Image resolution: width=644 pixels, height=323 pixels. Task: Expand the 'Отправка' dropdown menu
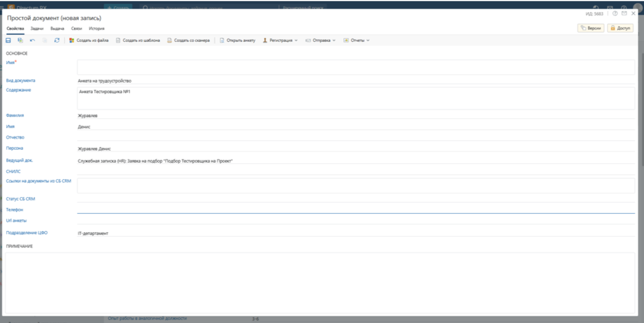(320, 41)
